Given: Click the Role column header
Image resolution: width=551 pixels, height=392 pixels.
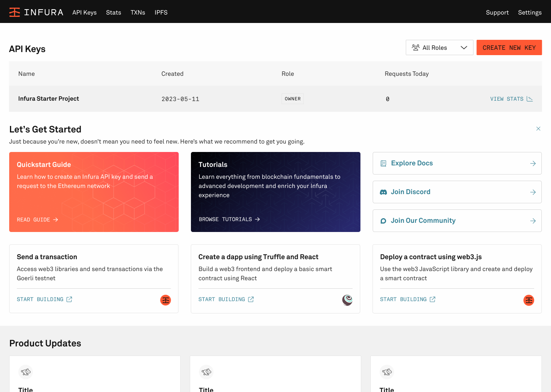Looking at the screenshot, I should (288, 74).
